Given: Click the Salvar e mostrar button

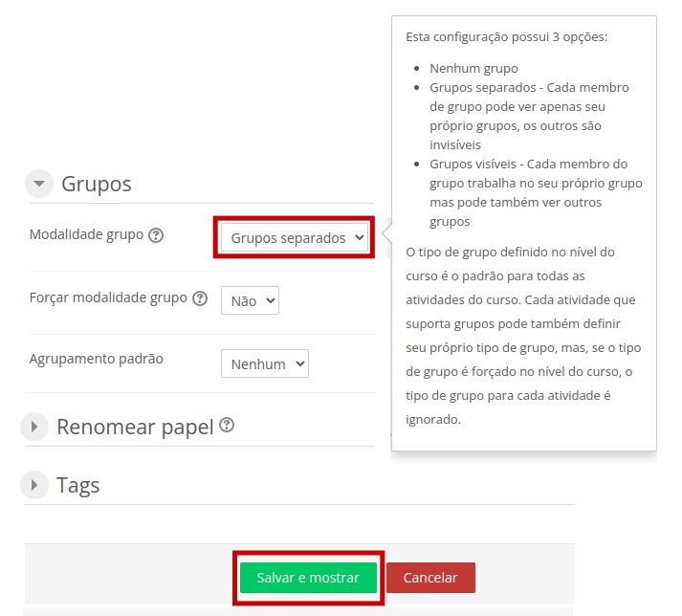Looking at the screenshot, I should pos(308,578).
